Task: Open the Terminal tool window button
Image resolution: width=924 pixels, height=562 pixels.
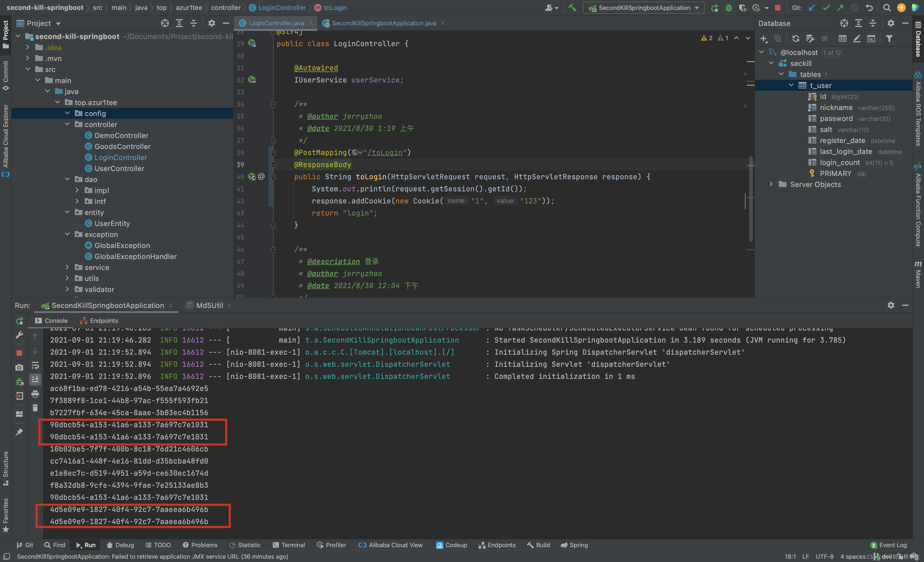Action: click(x=289, y=545)
